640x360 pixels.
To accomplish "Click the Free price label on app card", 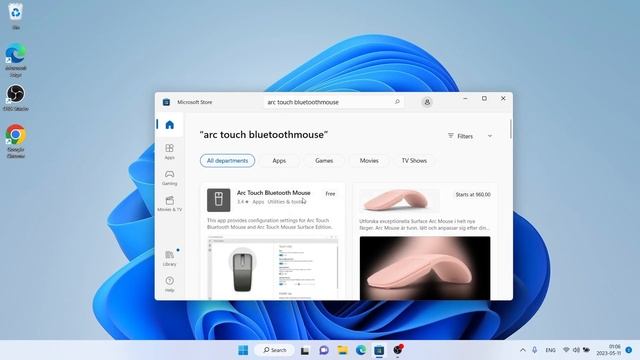I will click(330, 194).
